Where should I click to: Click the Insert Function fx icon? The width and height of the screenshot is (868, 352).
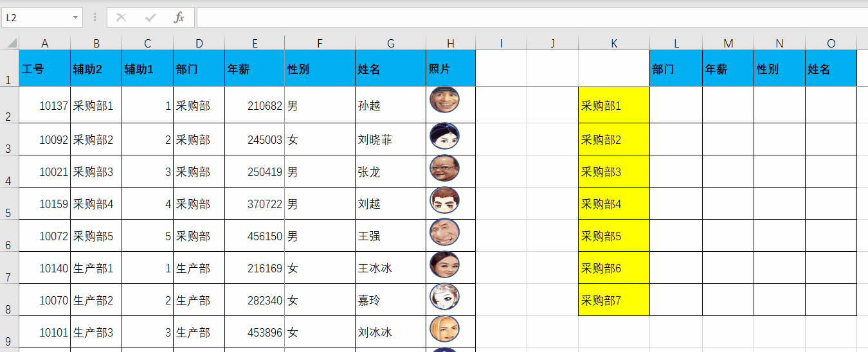point(179,17)
